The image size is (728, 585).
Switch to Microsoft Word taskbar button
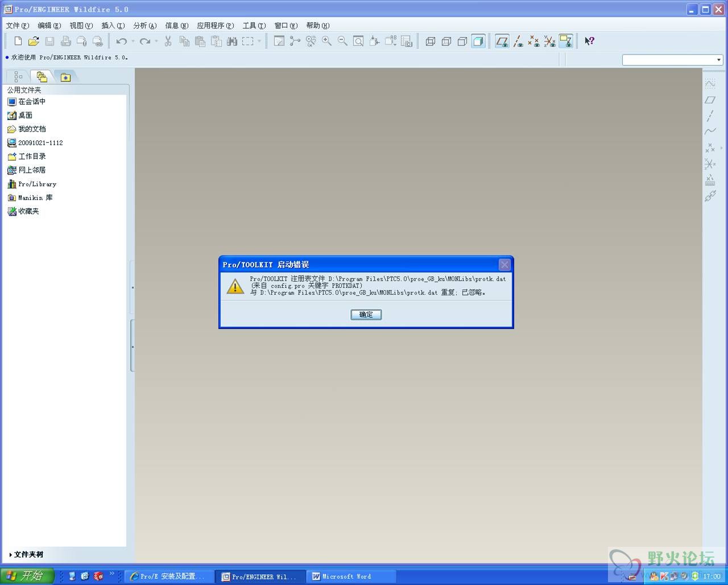click(351, 576)
